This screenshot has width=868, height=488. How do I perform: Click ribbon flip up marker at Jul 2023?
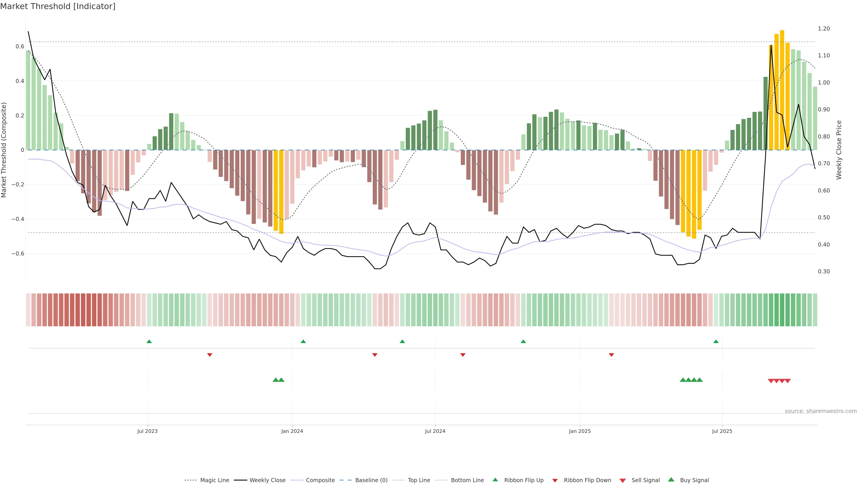click(x=149, y=342)
